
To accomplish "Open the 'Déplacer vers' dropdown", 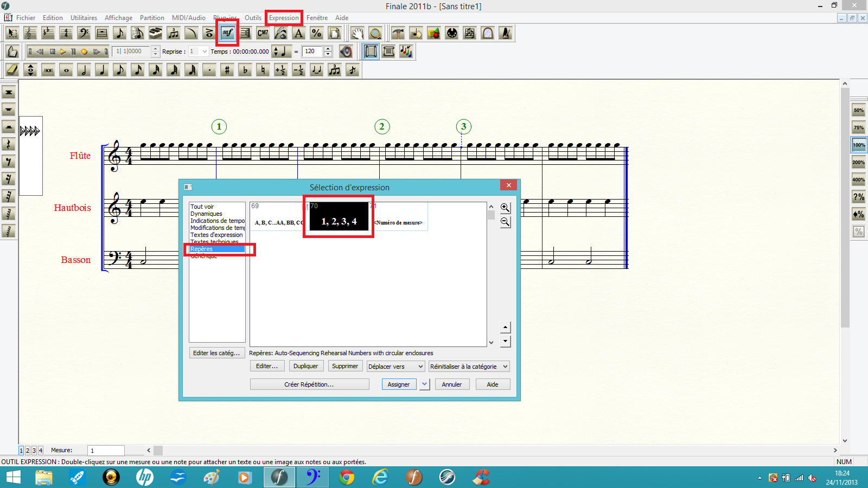I will point(395,366).
